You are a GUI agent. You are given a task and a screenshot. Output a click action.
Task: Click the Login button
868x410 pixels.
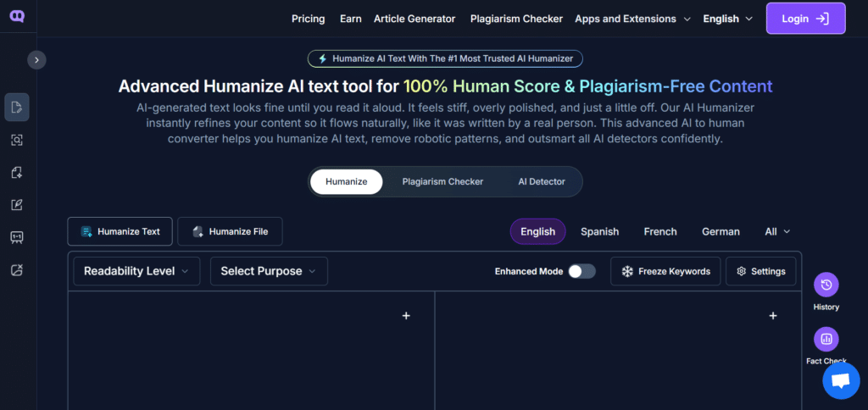[x=805, y=19]
